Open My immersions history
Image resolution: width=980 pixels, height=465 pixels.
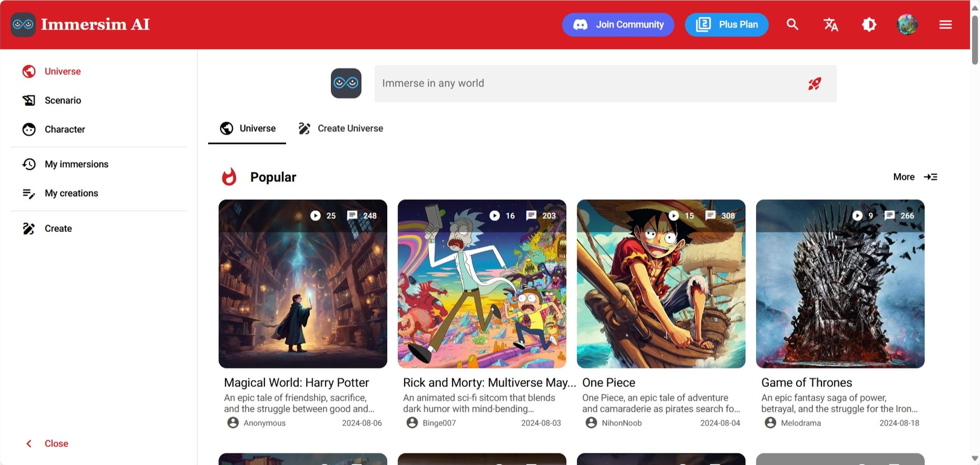click(x=76, y=164)
